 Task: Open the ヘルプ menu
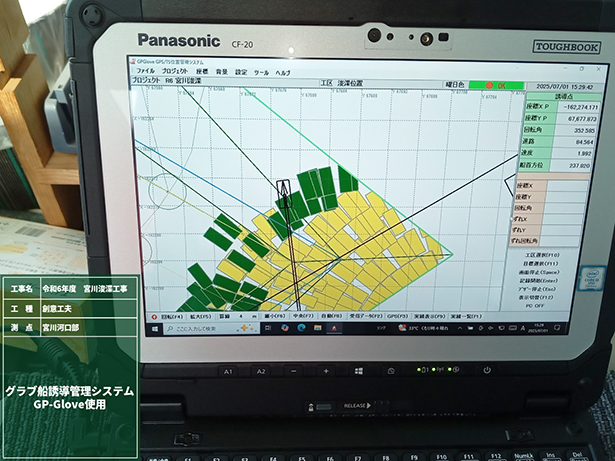(283, 73)
